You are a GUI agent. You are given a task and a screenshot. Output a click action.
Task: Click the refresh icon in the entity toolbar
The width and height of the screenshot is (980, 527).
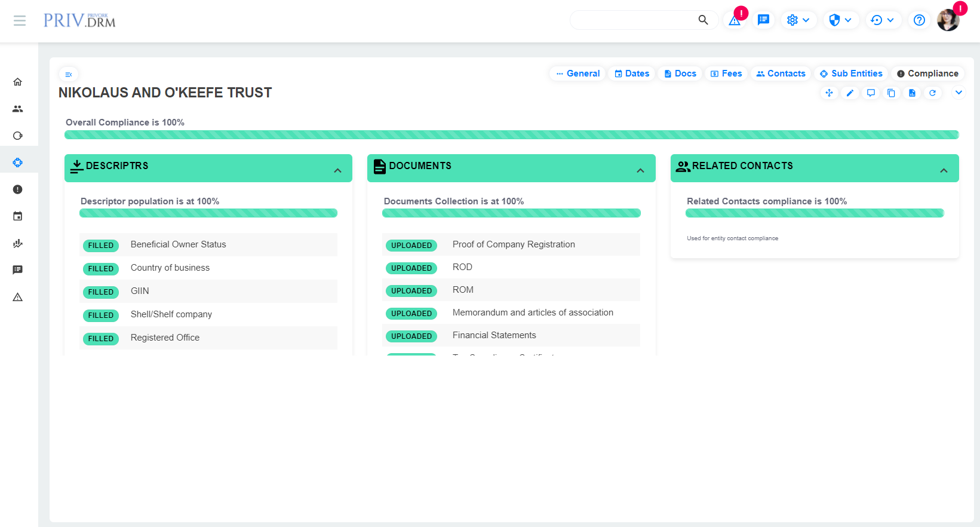[x=932, y=93]
